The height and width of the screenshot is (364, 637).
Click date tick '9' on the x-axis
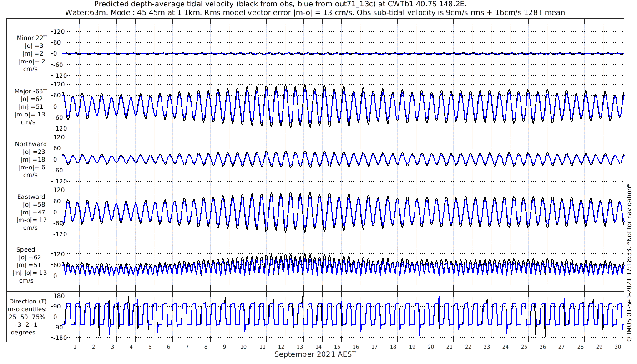coord(224,347)
